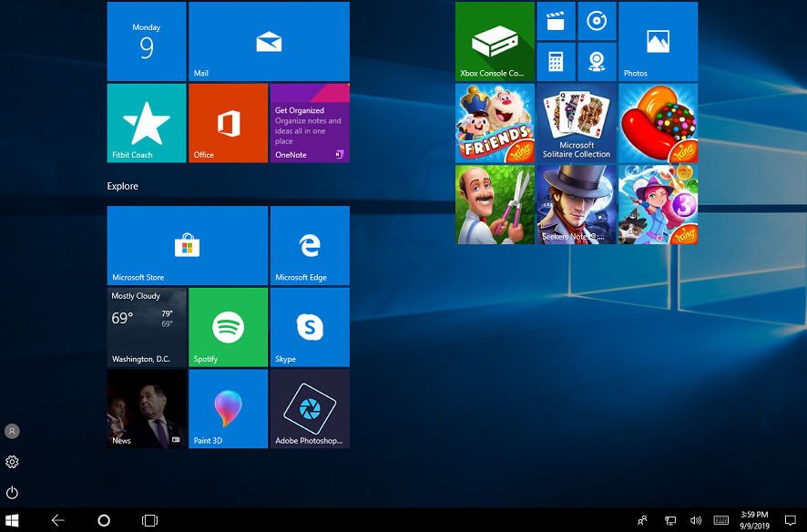Open the Office tile
The width and height of the screenshot is (807, 532).
point(228,123)
